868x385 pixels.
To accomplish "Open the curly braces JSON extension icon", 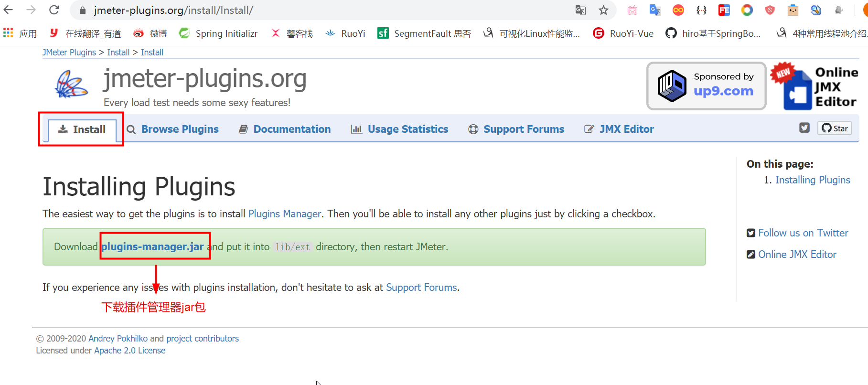I will [x=701, y=10].
